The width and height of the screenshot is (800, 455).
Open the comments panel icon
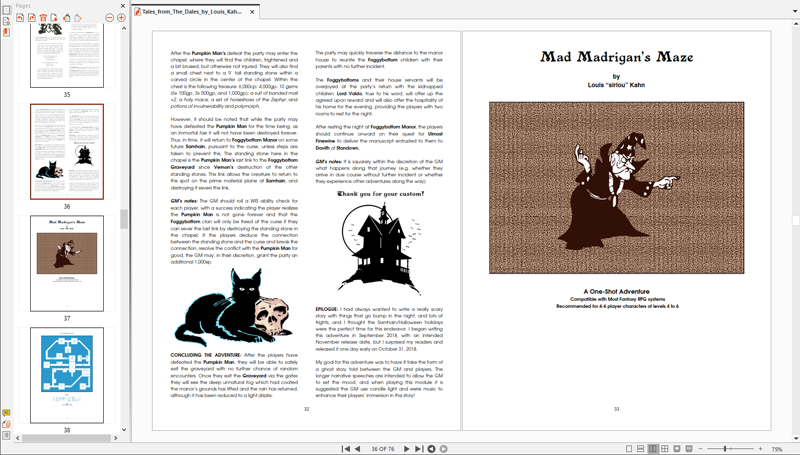coord(6,412)
